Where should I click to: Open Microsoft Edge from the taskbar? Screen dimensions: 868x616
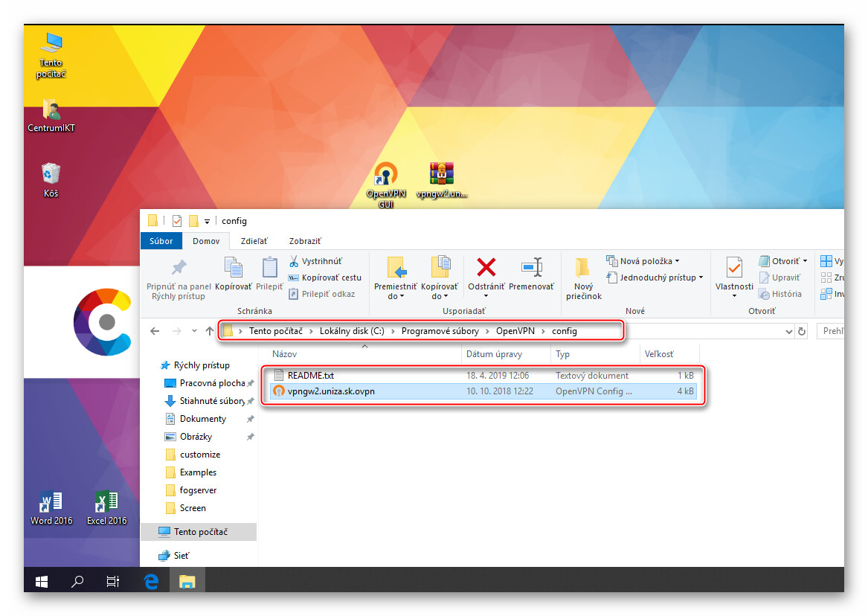151,581
